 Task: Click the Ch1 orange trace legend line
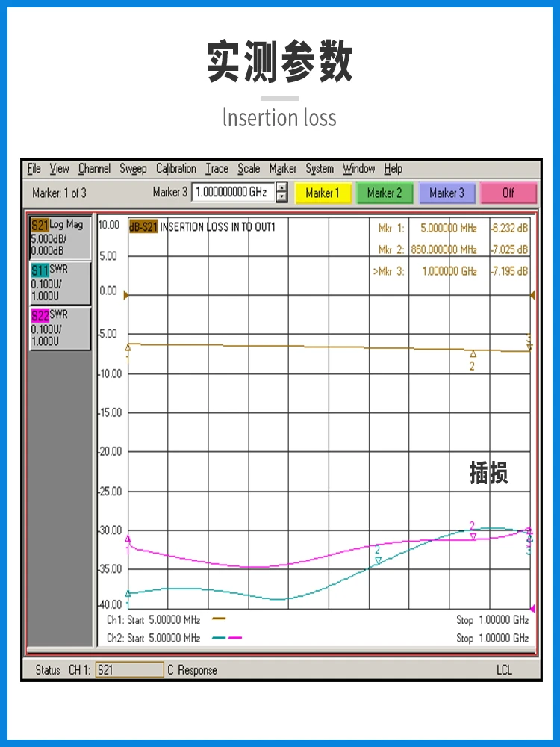point(219,619)
